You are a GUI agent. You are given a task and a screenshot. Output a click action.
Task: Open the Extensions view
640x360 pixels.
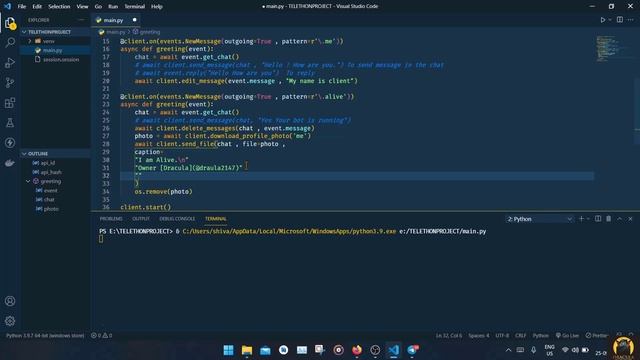tap(10, 102)
